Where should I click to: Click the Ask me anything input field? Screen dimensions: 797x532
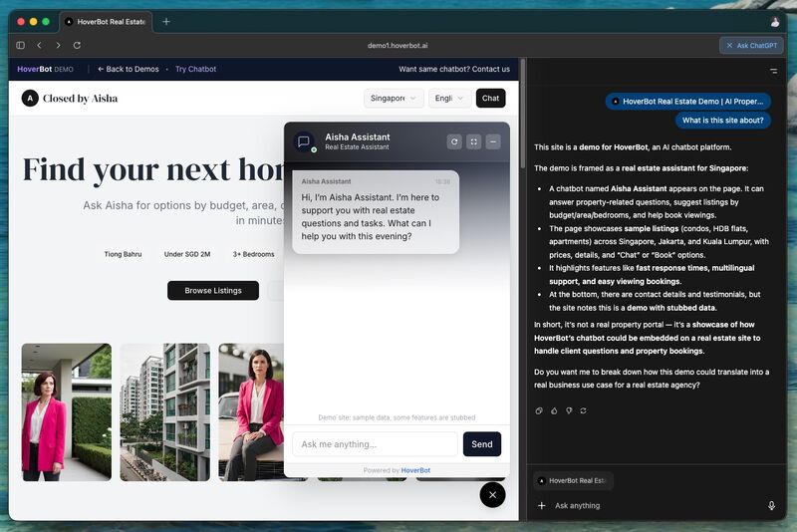click(x=376, y=444)
